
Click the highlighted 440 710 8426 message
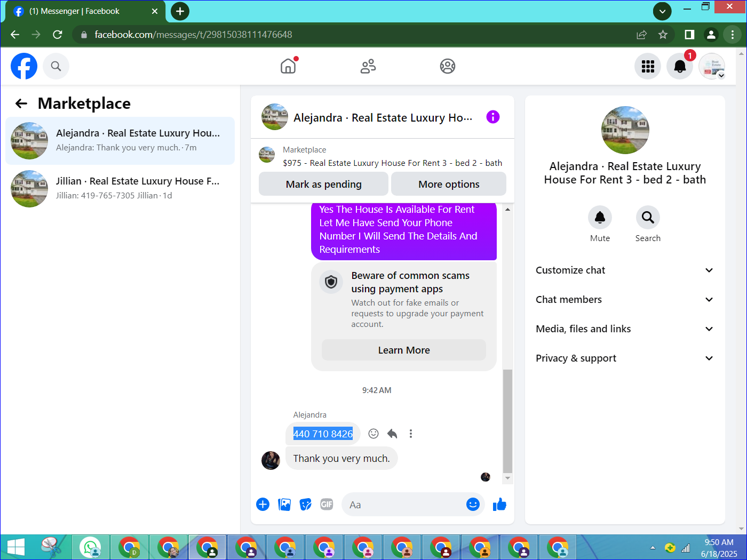click(323, 434)
